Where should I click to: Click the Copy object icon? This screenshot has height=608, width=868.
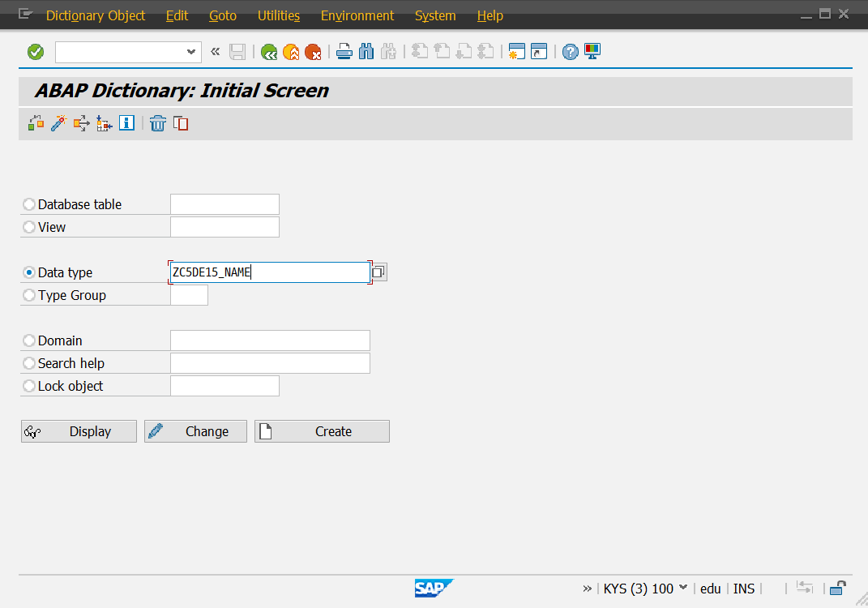click(x=181, y=123)
